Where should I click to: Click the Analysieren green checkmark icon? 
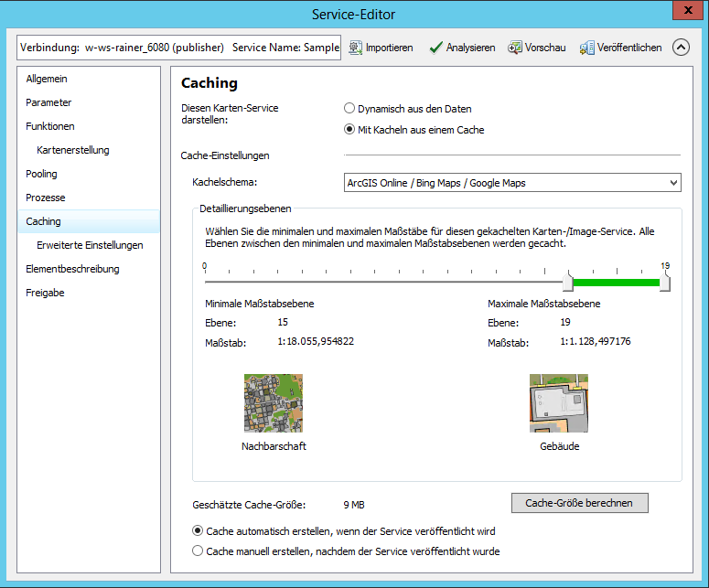tap(435, 48)
